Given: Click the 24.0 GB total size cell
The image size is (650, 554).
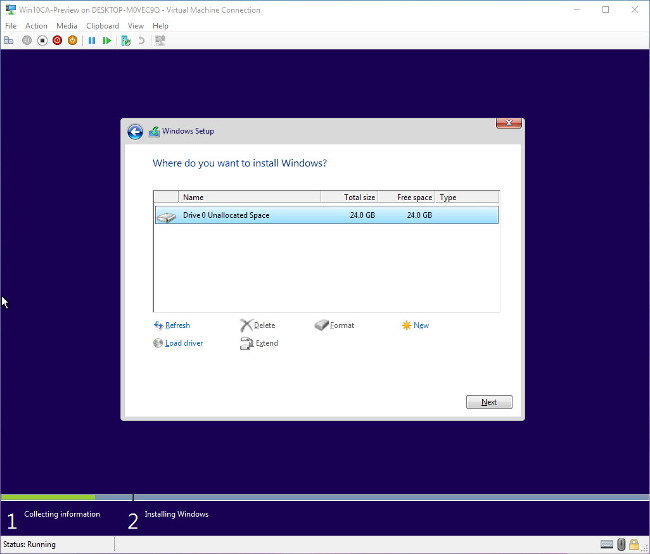Looking at the screenshot, I should [x=362, y=215].
